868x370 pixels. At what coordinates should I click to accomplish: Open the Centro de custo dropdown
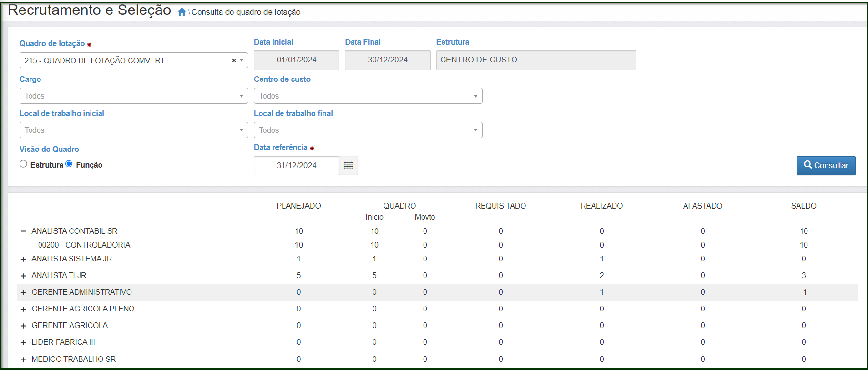[368, 96]
